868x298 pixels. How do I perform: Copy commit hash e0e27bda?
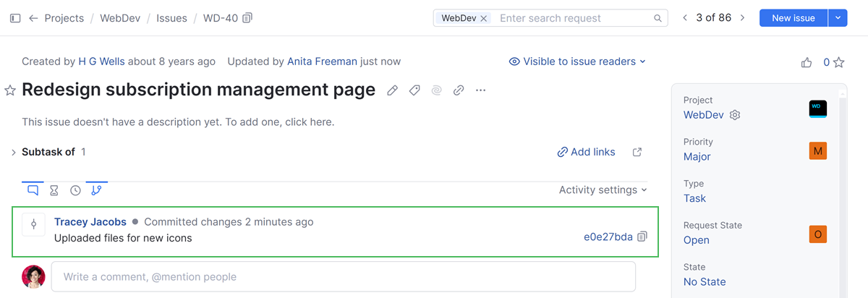coord(642,237)
